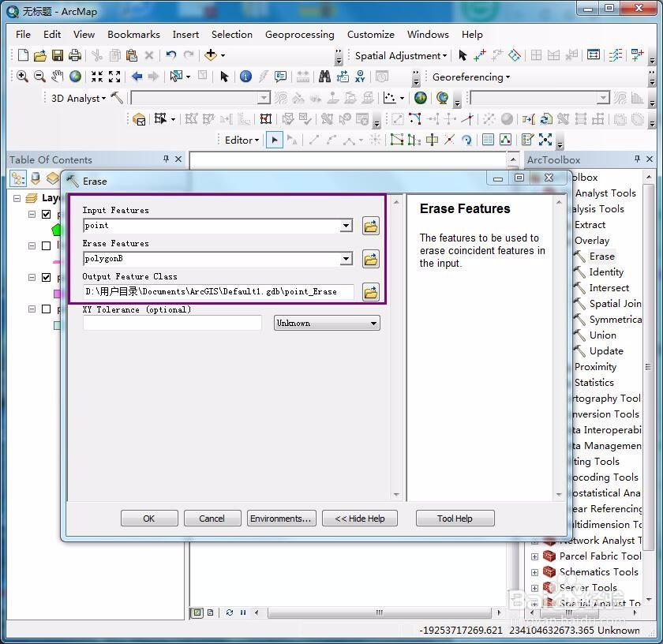Image resolution: width=663 pixels, height=644 pixels.
Task: Click the first layer's green symbol swatch
Action: [56, 230]
